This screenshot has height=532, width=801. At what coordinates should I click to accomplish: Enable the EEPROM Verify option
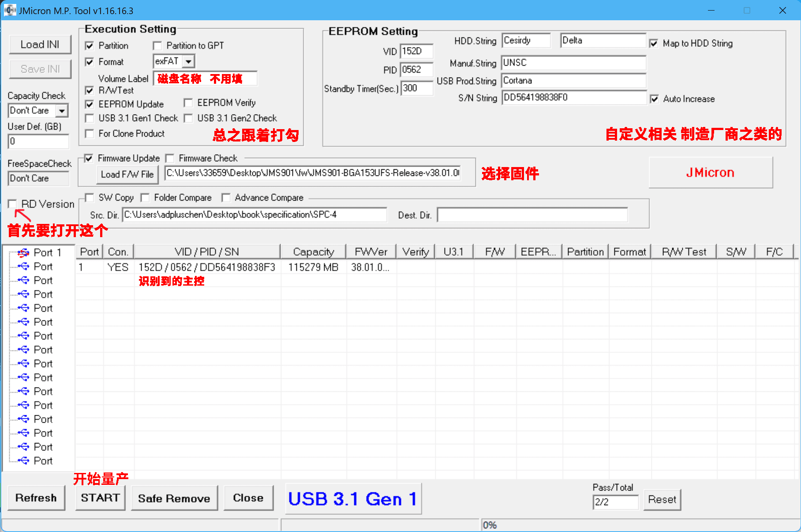pyautogui.click(x=188, y=103)
